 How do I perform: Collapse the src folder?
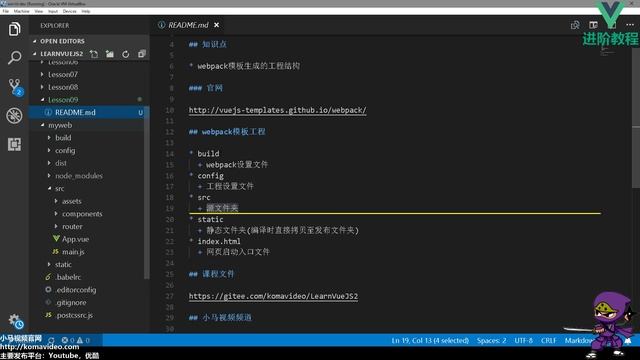[49, 188]
